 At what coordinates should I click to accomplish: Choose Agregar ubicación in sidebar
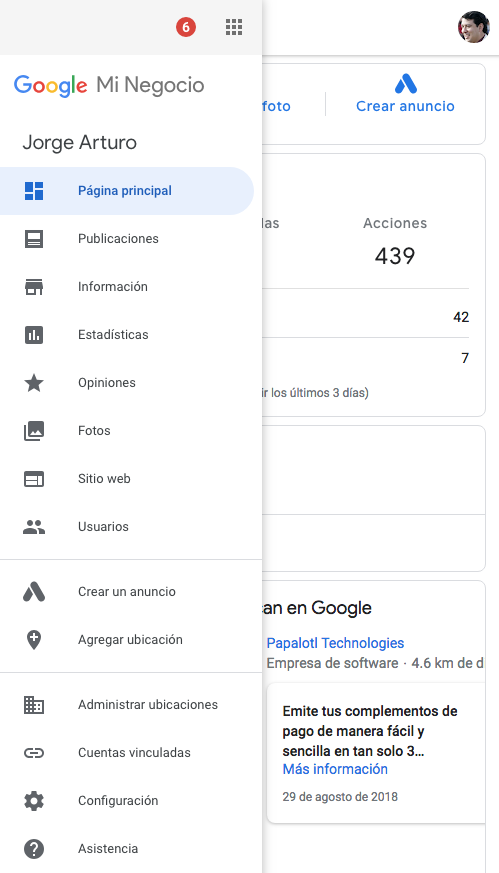pyautogui.click(x=131, y=640)
